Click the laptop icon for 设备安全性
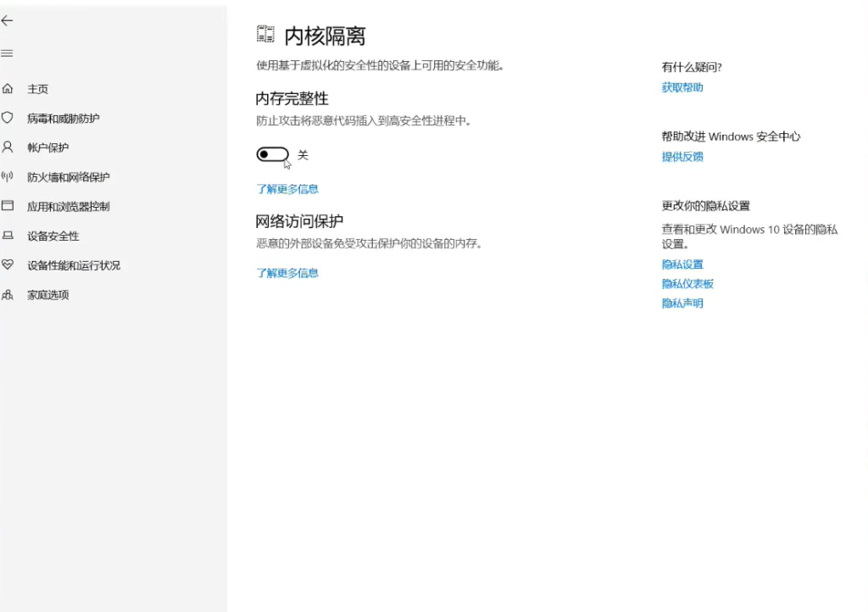This screenshot has width=868, height=612. point(8,236)
